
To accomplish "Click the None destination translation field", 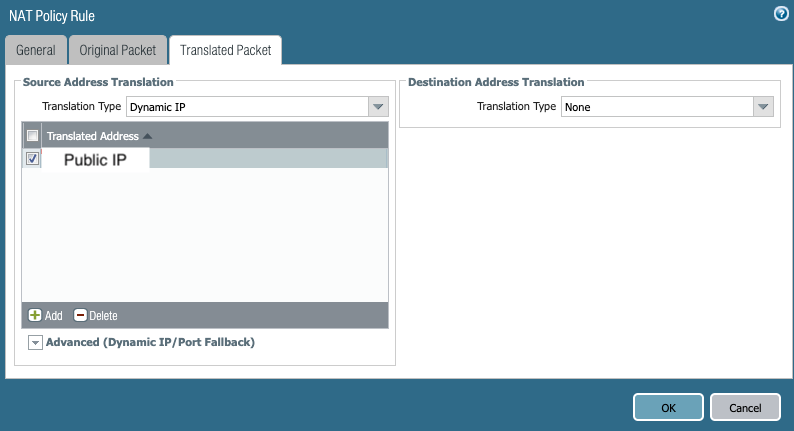I will [656, 107].
